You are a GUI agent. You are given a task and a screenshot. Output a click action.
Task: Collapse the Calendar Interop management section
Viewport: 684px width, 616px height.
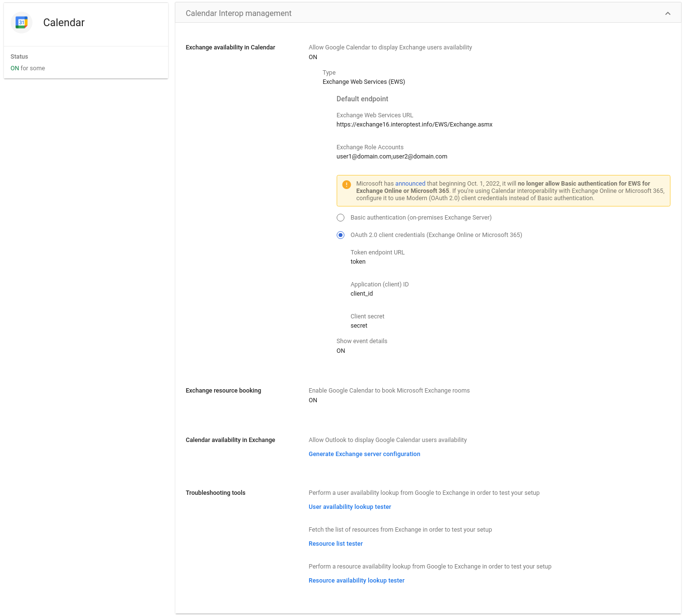[668, 13]
